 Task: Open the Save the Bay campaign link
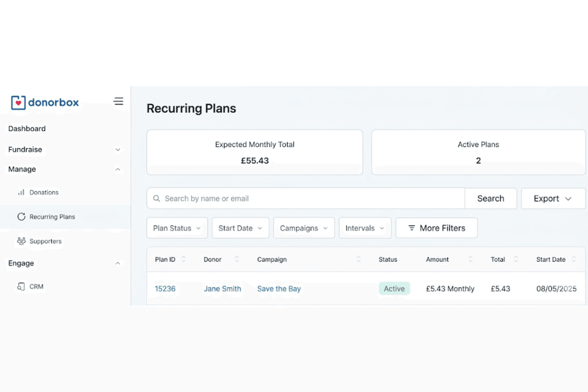click(x=279, y=289)
